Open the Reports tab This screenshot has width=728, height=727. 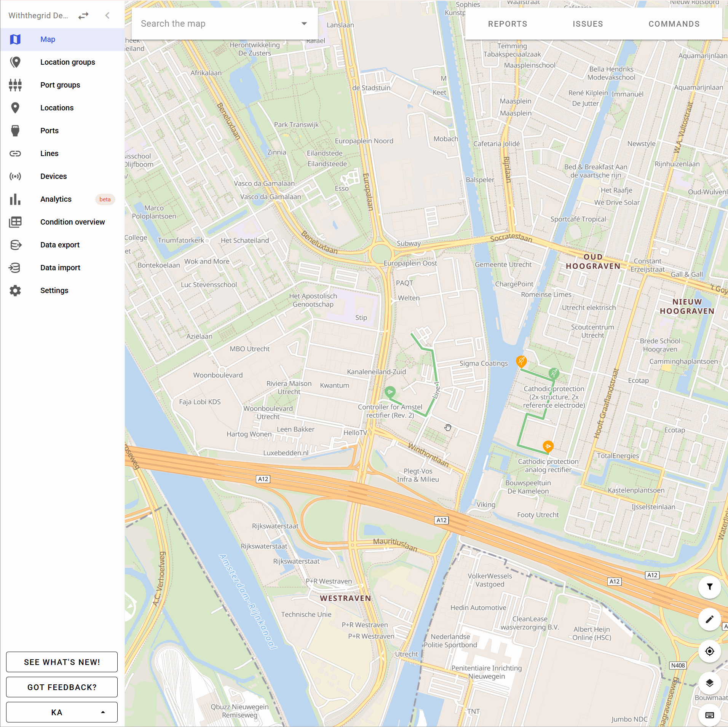click(508, 24)
